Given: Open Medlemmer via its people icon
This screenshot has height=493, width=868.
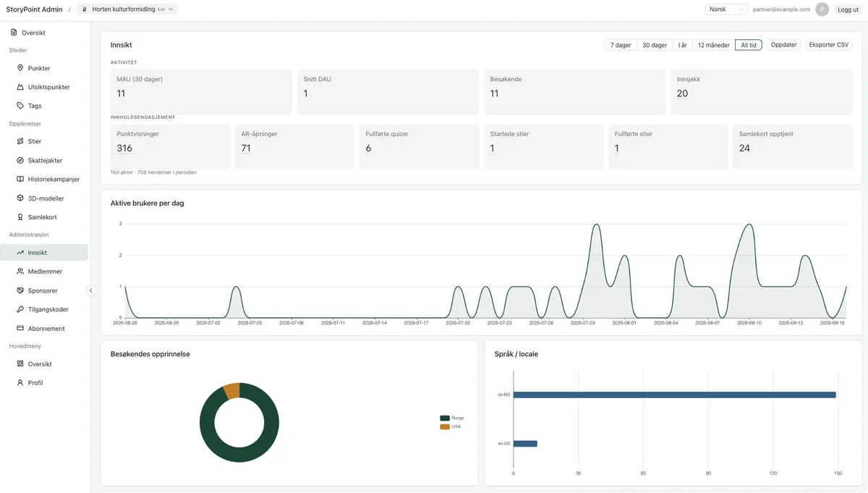Looking at the screenshot, I should tap(20, 271).
